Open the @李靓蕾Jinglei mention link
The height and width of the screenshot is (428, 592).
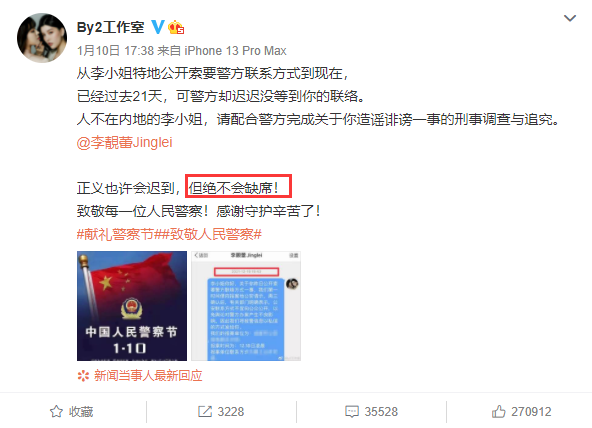click(x=125, y=142)
